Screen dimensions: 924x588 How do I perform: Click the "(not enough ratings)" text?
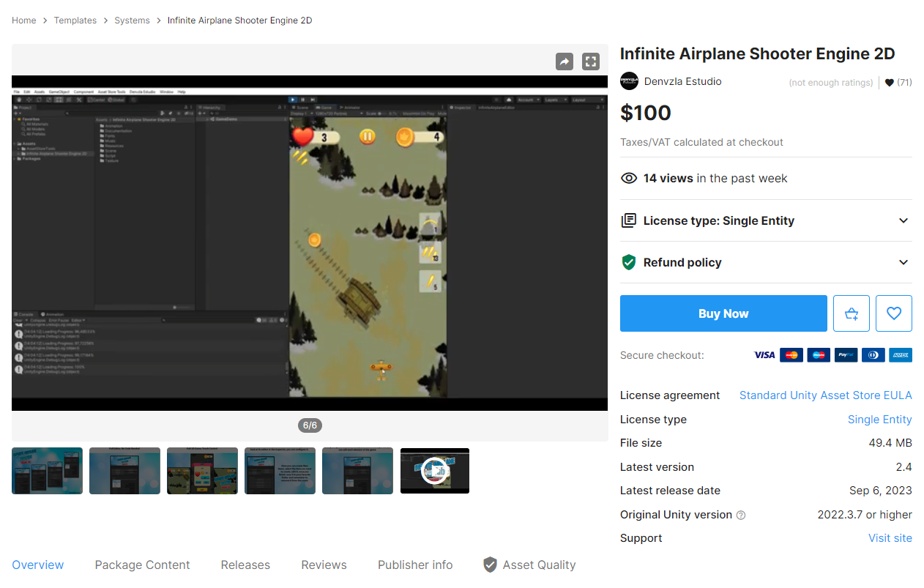pyautogui.click(x=831, y=83)
